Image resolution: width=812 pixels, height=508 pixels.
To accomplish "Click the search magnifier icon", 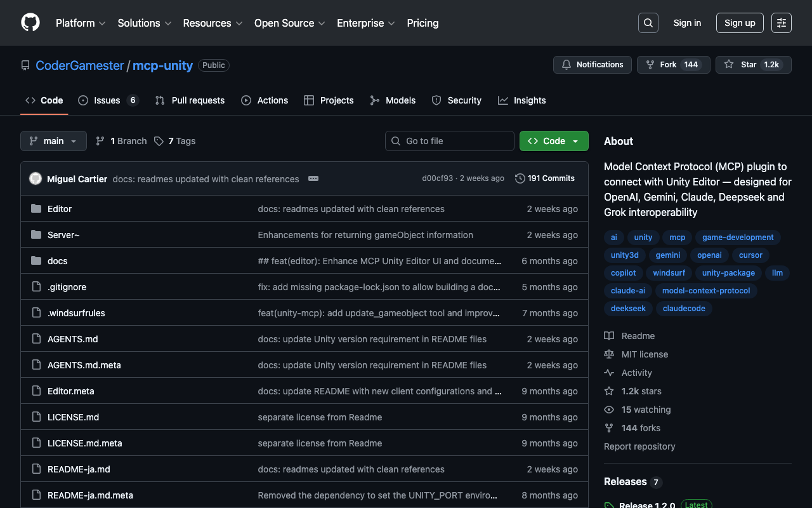I will pyautogui.click(x=648, y=23).
